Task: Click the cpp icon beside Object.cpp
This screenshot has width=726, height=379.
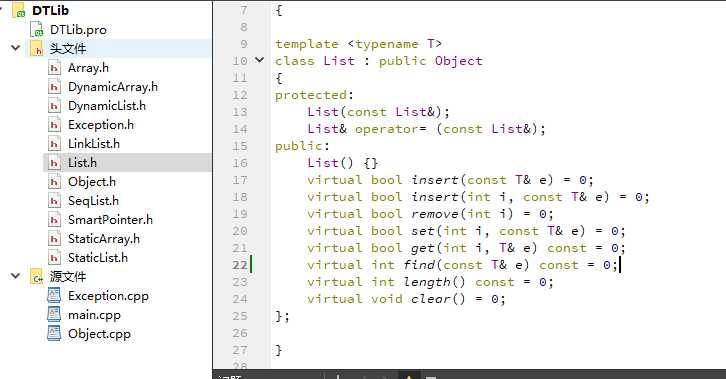Action: click(54, 334)
